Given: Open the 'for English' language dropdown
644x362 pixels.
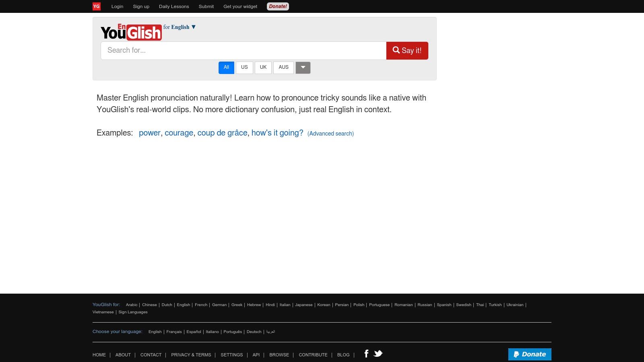Looking at the screenshot, I should click(x=180, y=27).
